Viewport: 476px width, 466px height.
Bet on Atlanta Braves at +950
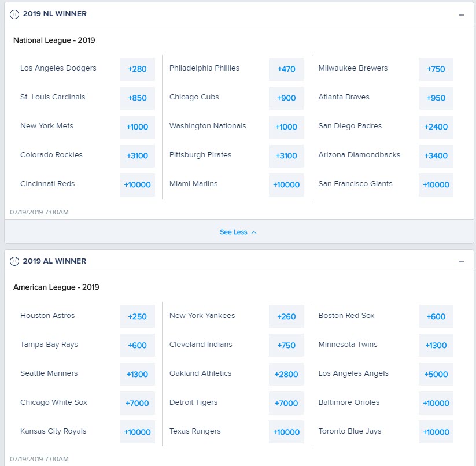tap(436, 98)
